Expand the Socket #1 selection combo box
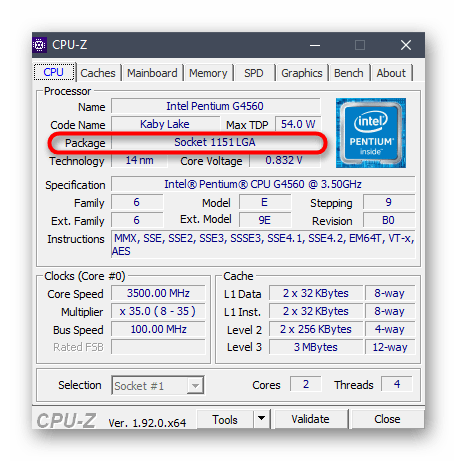The image size is (457, 461). (158, 385)
